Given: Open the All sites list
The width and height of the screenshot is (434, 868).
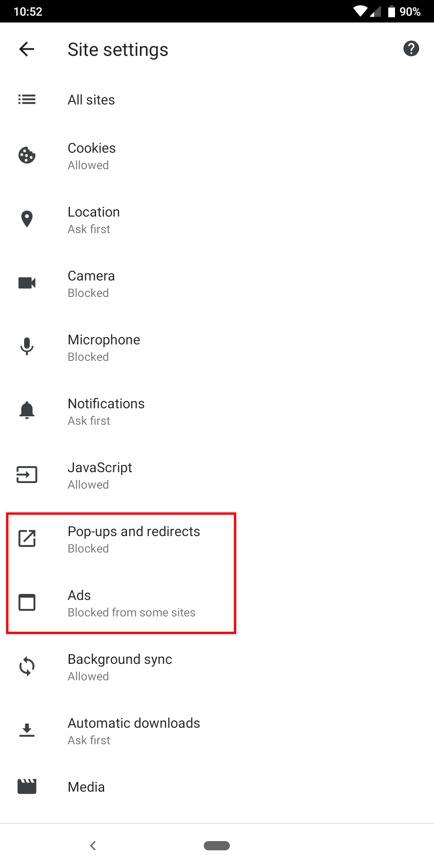Looking at the screenshot, I should [217, 100].
